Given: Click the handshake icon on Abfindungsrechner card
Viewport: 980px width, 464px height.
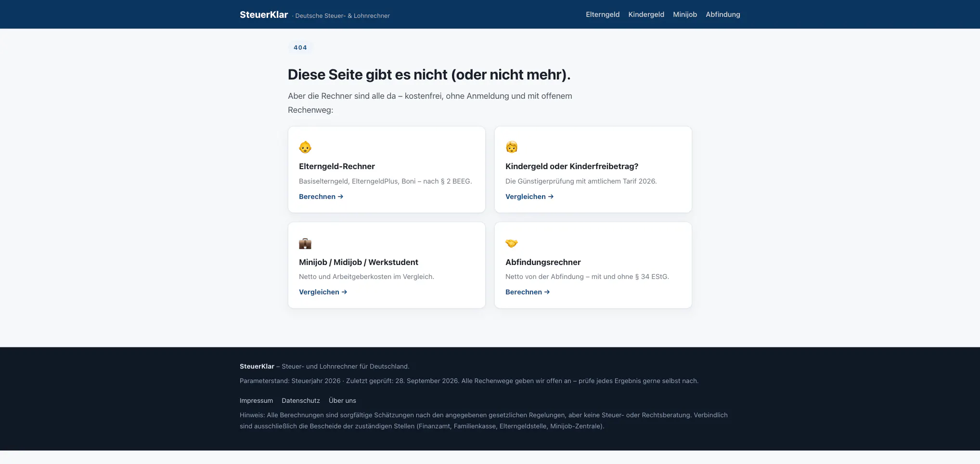Looking at the screenshot, I should (x=512, y=243).
